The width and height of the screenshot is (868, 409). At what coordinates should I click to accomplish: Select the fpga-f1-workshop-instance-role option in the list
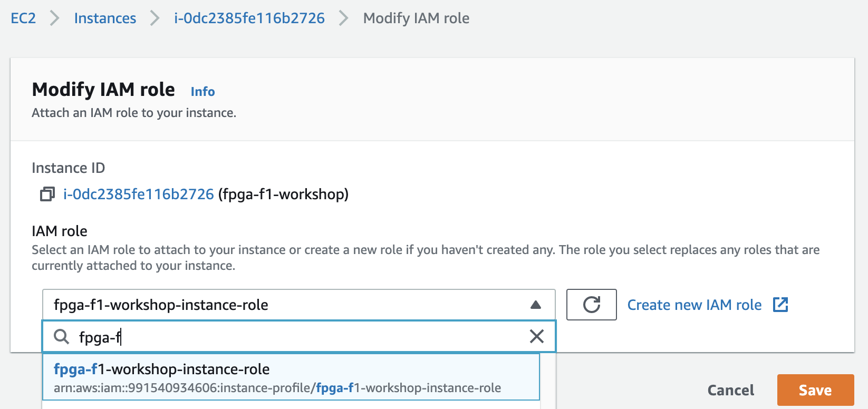coord(291,377)
